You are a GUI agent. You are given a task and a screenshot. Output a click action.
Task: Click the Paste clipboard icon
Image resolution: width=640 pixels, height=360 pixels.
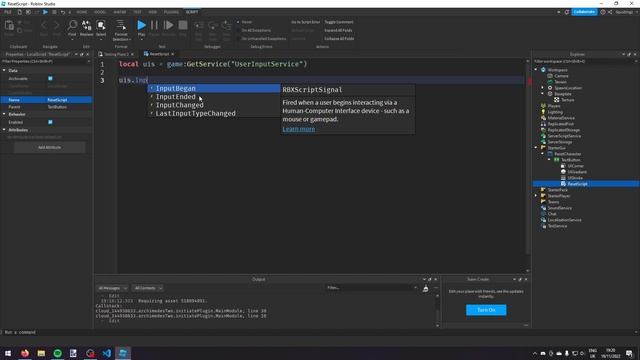(9, 26)
